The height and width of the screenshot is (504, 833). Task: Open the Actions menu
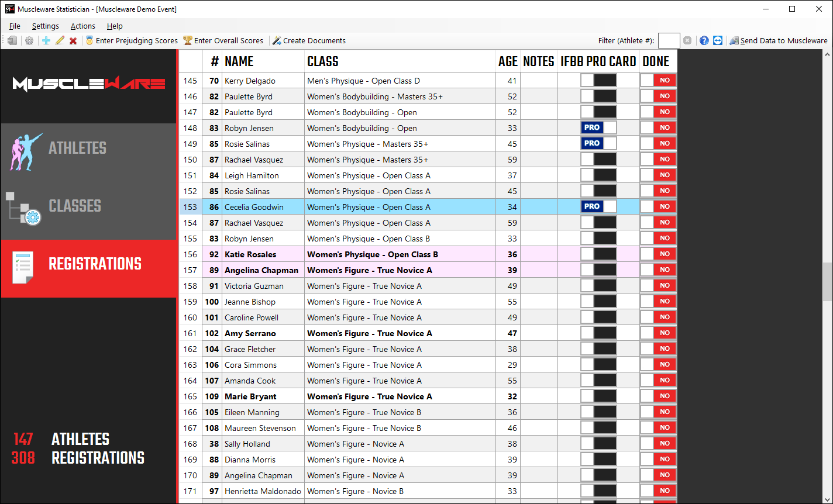tap(82, 26)
